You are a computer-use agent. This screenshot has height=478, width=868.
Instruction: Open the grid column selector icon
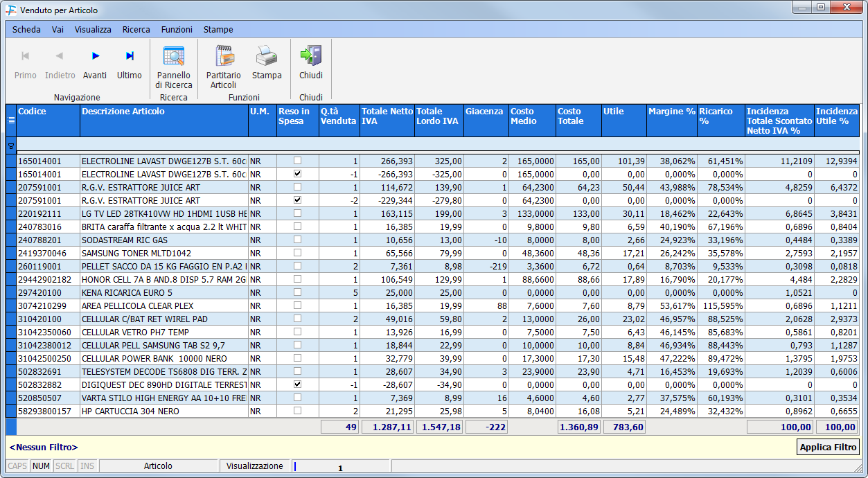click(11, 120)
